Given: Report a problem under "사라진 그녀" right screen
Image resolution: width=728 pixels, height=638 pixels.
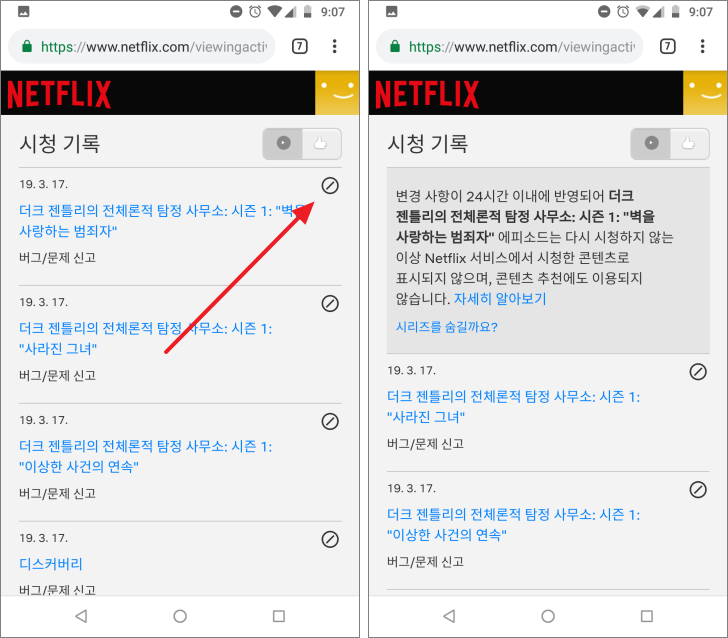Looking at the screenshot, I should 426,444.
